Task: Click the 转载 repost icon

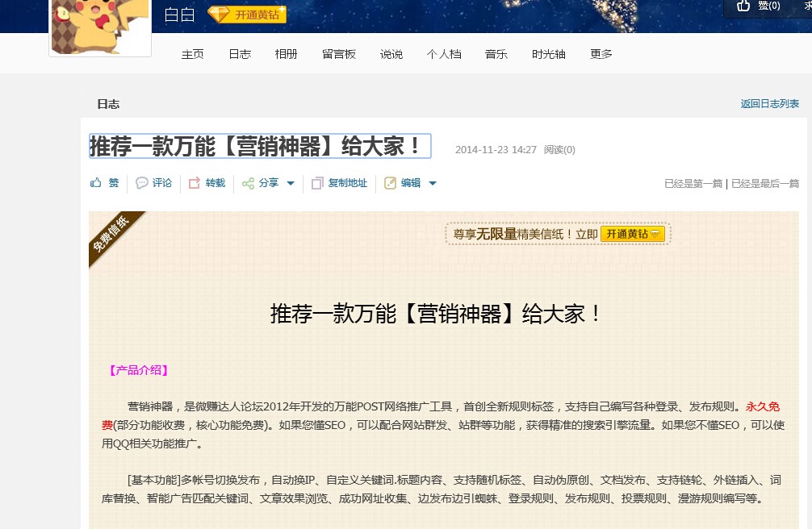Action: (x=195, y=183)
